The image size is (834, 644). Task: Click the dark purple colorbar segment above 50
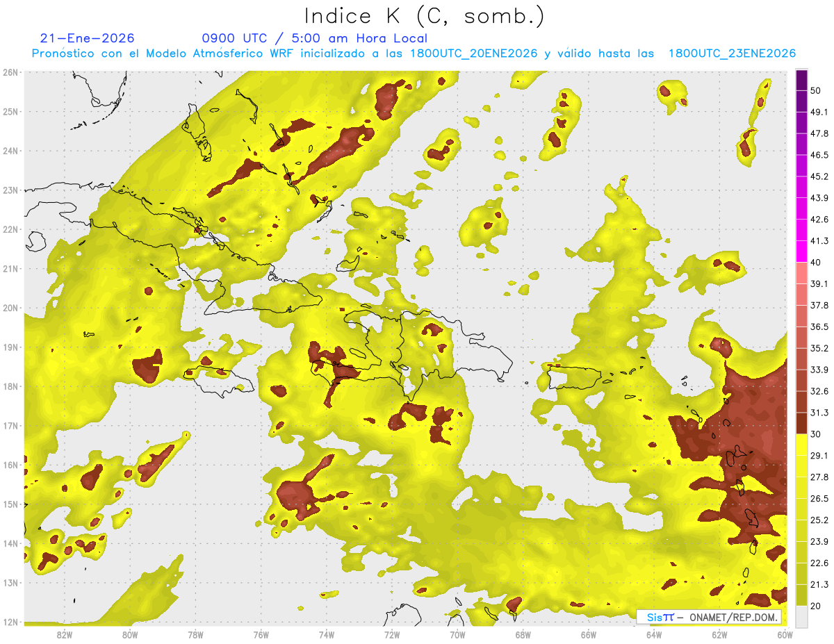[x=801, y=80]
